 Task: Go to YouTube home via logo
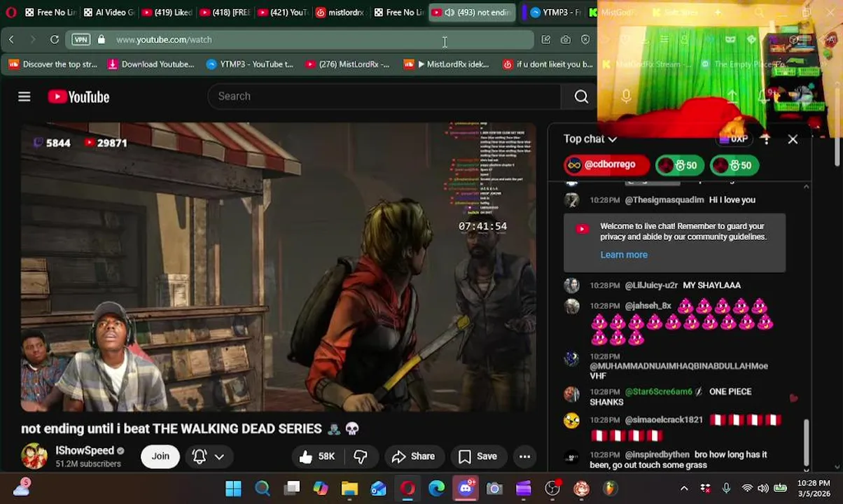(x=78, y=97)
